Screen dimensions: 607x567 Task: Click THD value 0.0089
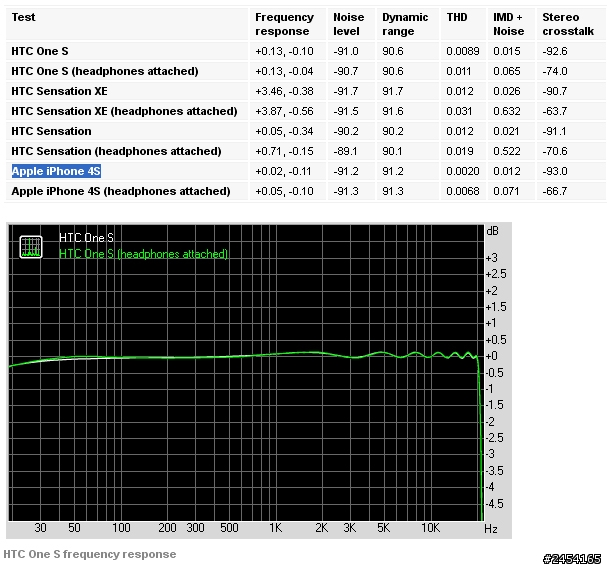[x=463, y=51]
